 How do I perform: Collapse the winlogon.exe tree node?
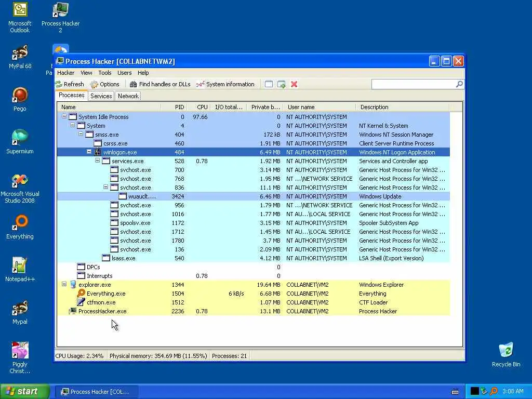pyautogui.click(x=89, y=152)
